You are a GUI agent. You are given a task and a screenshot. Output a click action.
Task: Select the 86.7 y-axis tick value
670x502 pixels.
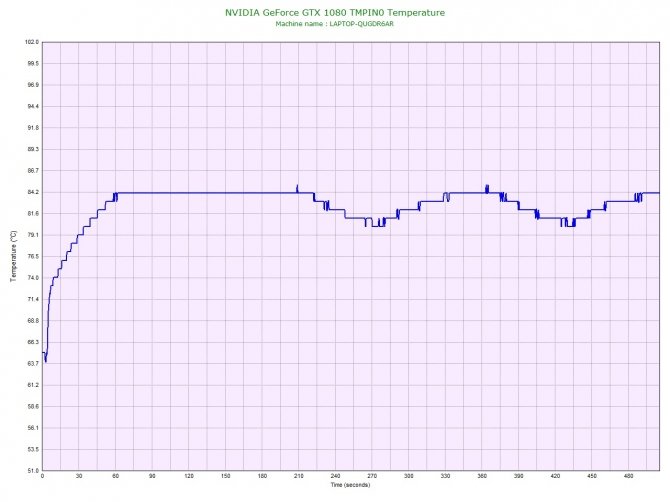click(x=33, y=170)
